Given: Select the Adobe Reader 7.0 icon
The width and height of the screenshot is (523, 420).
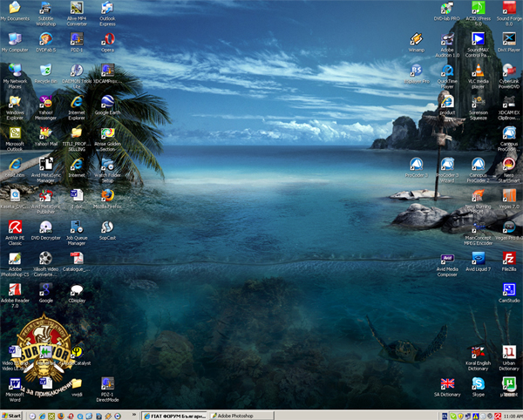Looking at the screenshot, I should click(15, 290).
